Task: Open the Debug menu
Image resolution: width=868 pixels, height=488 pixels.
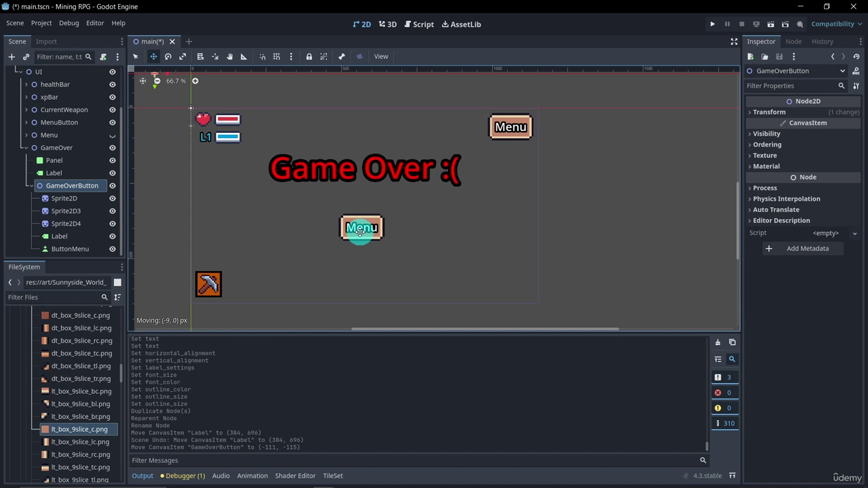Action: pyautogui.click(x=68, y=23)
